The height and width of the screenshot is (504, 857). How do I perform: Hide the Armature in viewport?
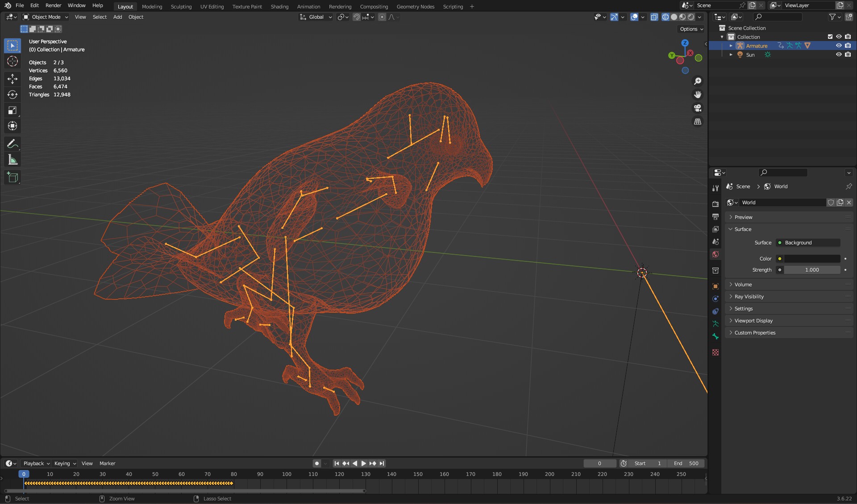(839, 46)
